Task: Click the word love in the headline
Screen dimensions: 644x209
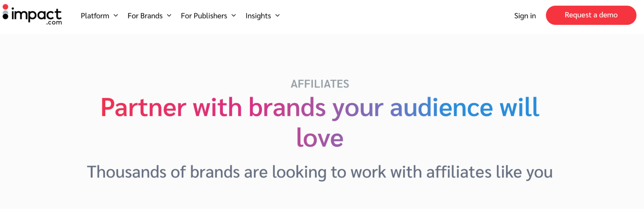Action: (320, 138)
